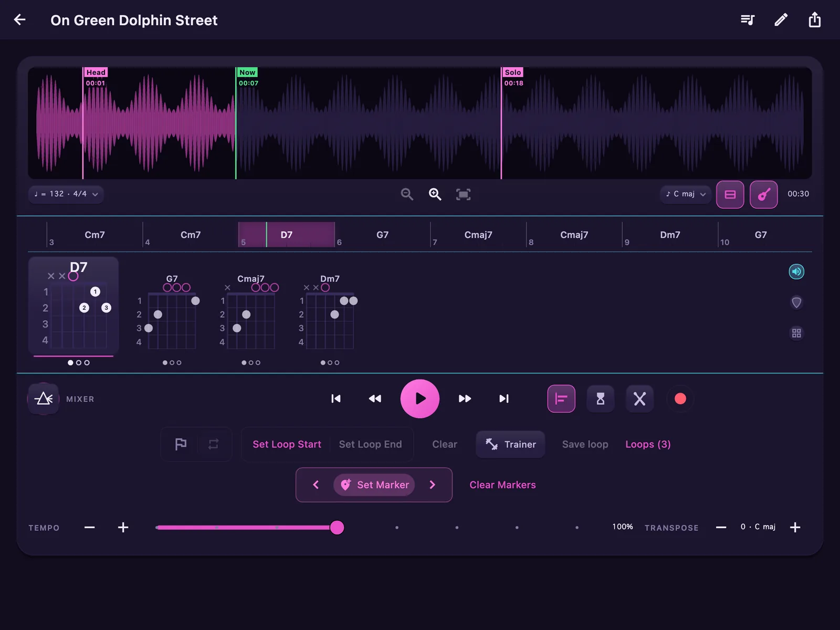Fast forward the playback

[465, 398]
